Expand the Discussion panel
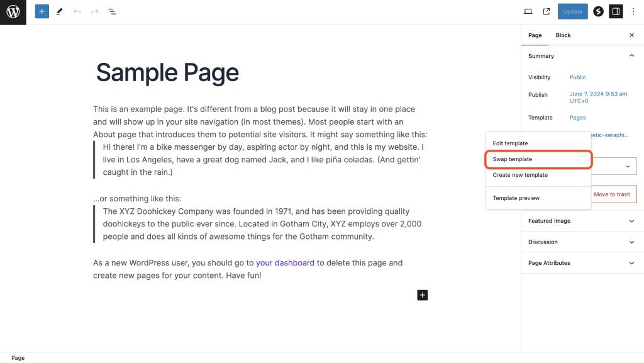The height and width of the screenshot is (363, 644). point(631,242)
